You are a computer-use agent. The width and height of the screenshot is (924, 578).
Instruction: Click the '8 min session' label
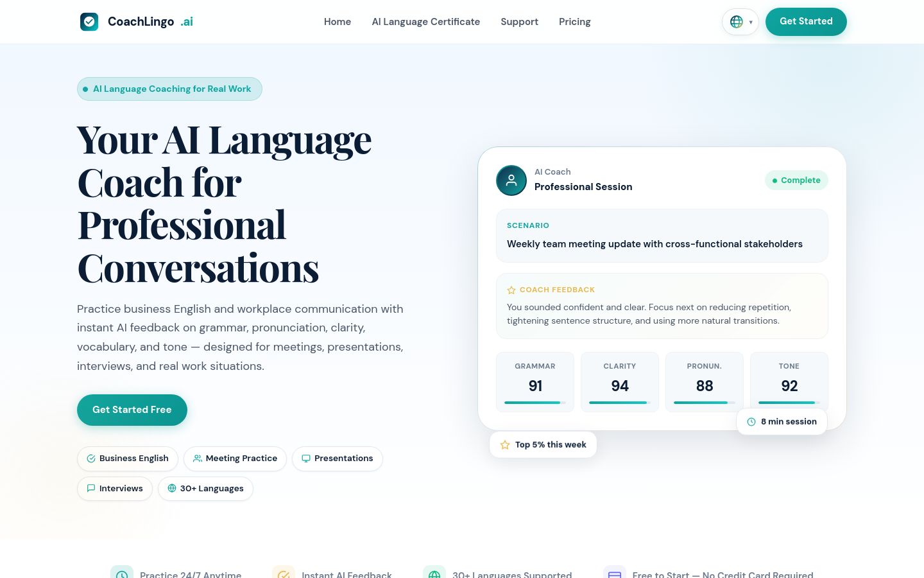789,422
